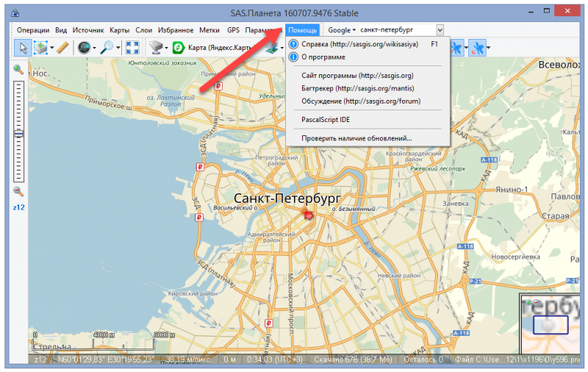Expand the globe icon dropdown arrow
The image size is (588, 372).
(x=94, y=48)
